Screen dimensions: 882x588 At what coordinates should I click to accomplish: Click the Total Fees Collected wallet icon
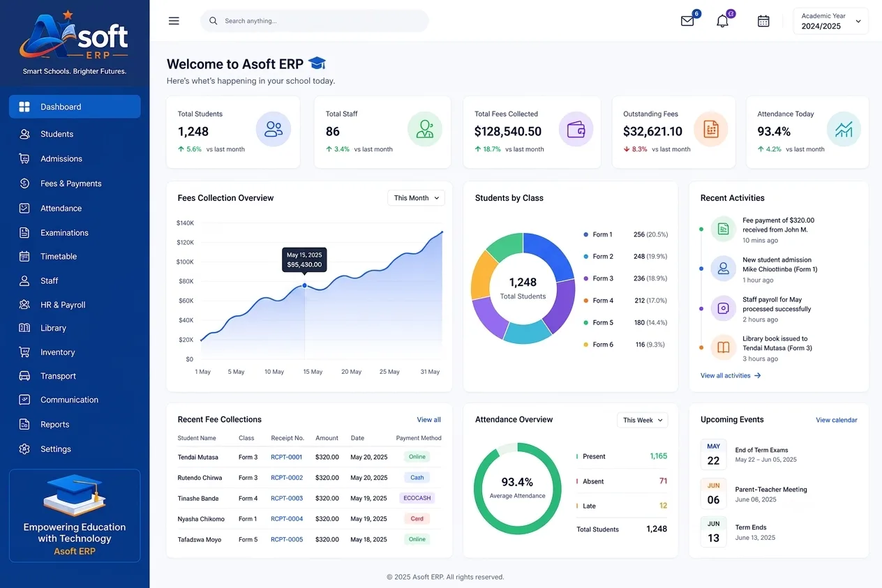pyautogui.click(x=576, y=129)
